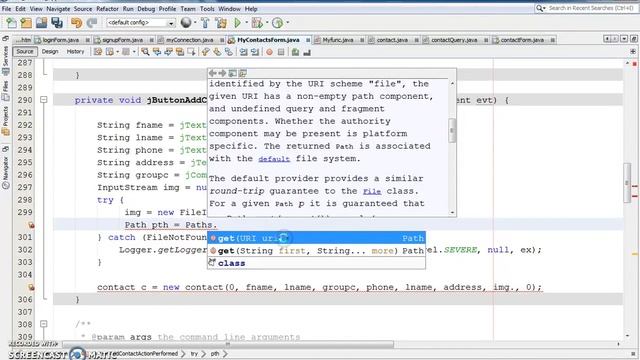This screenshot has height=360, width=640.
Task: Click the Start Macro Recording red circle icon
Action: pyautogui.click(x=269, y=52)
